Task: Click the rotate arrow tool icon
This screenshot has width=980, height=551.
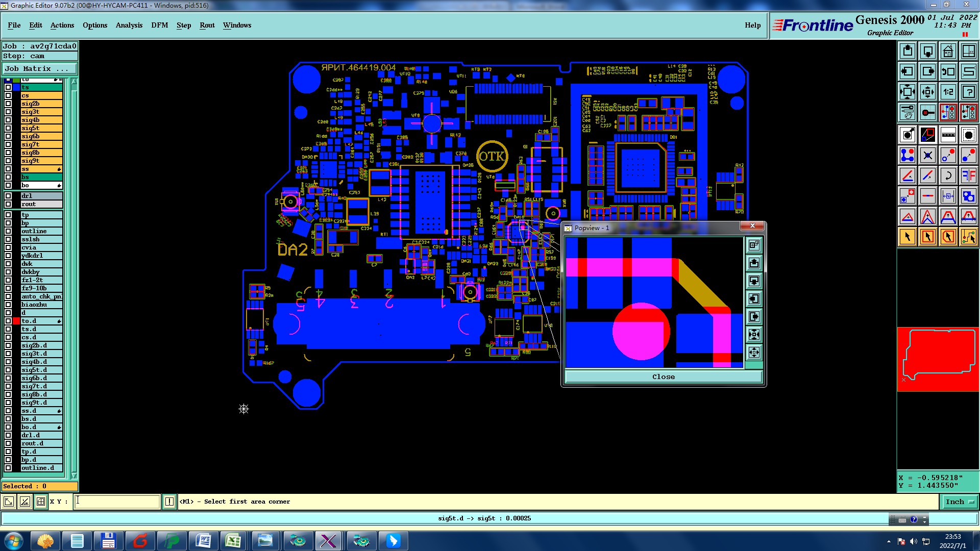Action: [948, 176]
